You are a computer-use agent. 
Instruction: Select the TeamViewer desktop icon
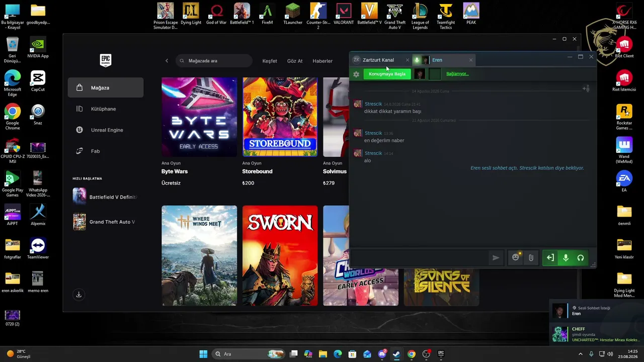point(38,249)
